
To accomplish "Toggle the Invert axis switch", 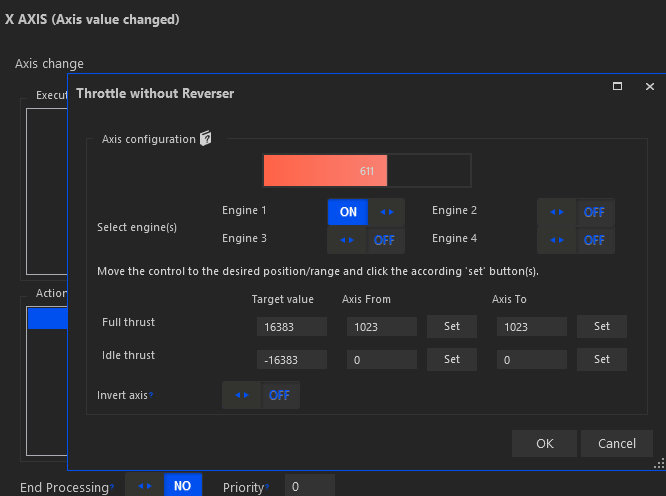I will (x=261, y=395).
